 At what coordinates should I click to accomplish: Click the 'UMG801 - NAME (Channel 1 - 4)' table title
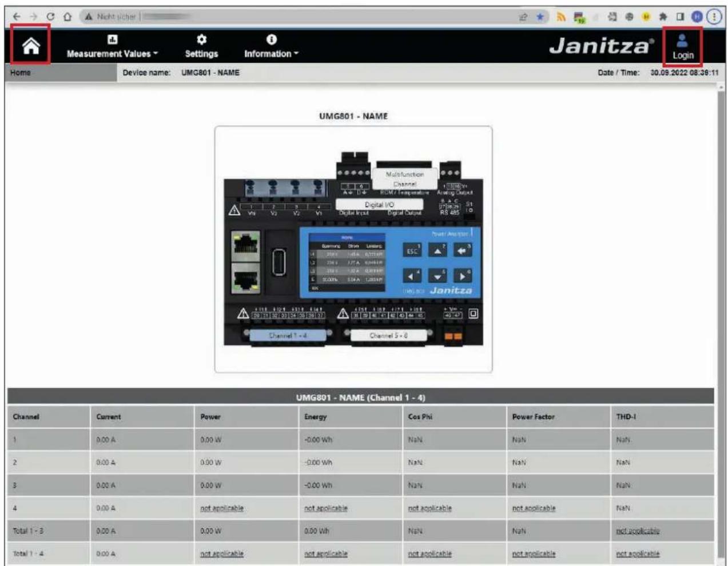click(361, 397)
